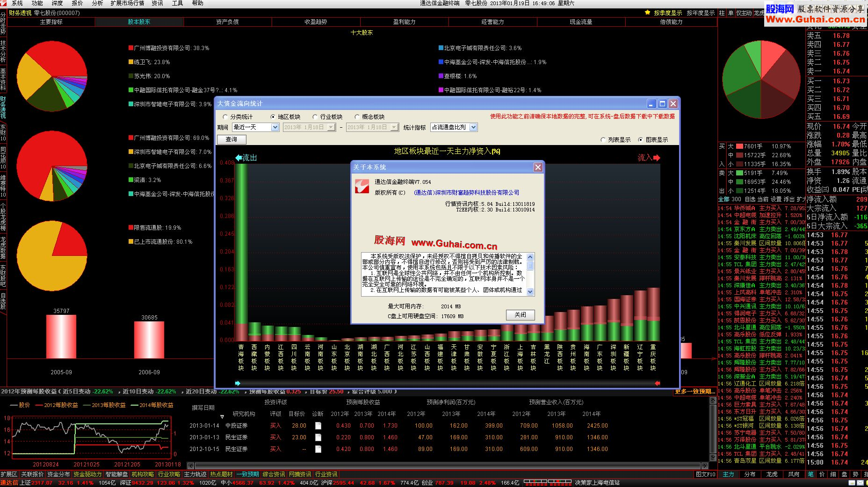Viewport: 868px width, 487px height.
Task: Switch to the 盈利能力 tab
Action: [404, 22]
